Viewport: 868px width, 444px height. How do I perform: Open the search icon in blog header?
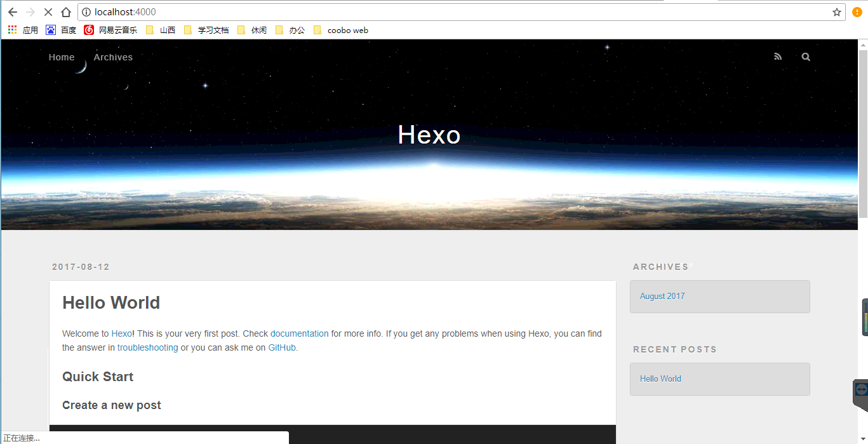point(806,57)
